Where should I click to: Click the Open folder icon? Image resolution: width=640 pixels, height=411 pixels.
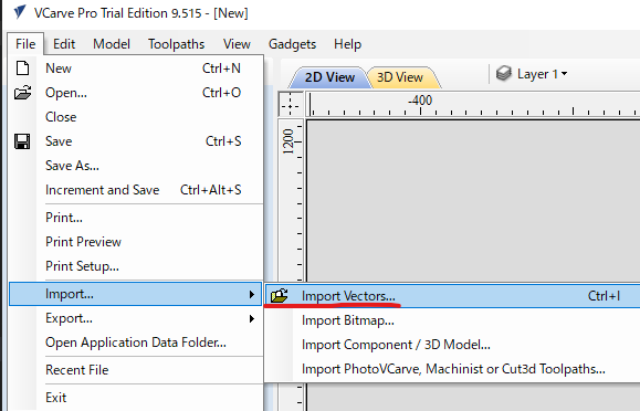pos(22,93)
